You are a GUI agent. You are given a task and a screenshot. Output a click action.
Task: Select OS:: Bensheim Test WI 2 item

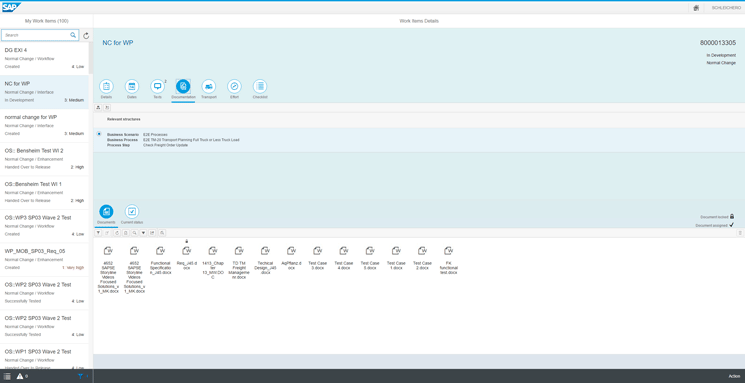[x=44, y=159]
